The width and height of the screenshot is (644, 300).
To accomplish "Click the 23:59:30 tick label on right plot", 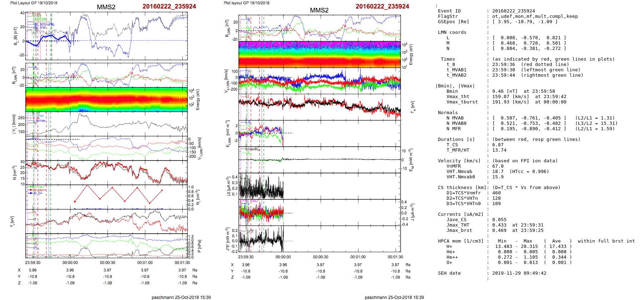I will click(246, 257).
